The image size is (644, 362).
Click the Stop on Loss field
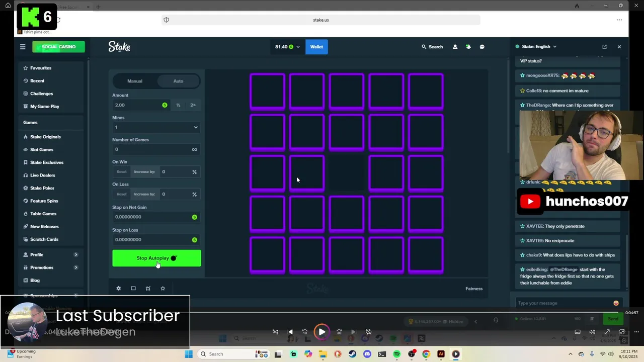coord(156,239)
